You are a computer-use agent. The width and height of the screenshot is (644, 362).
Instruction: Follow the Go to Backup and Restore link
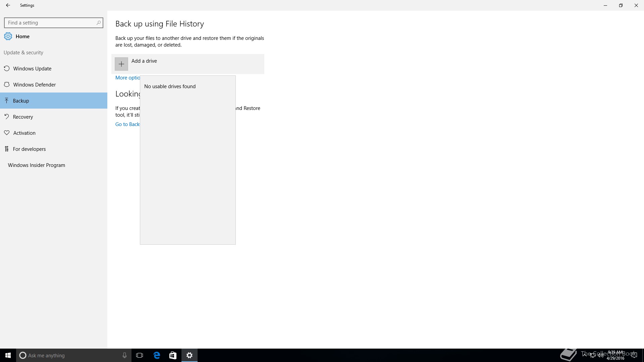(127, 124)
